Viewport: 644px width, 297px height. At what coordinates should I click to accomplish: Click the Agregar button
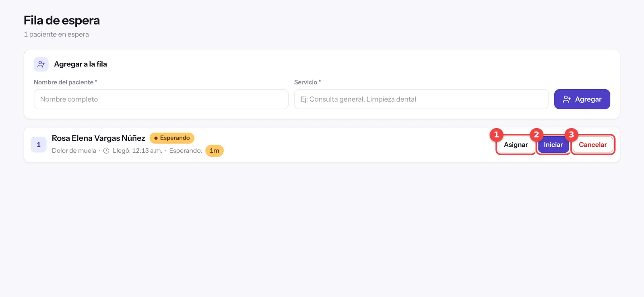pyautogui.click(x=582, y=99)
